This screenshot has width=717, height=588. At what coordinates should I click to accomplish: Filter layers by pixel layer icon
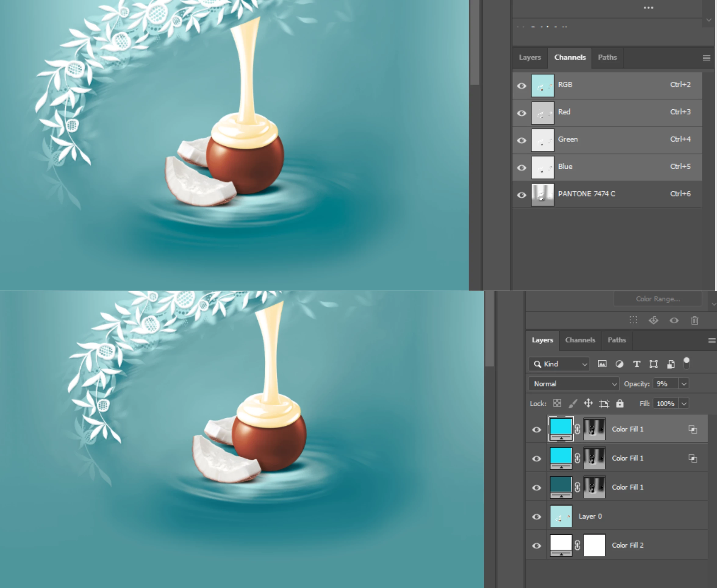tap(602, 364)
